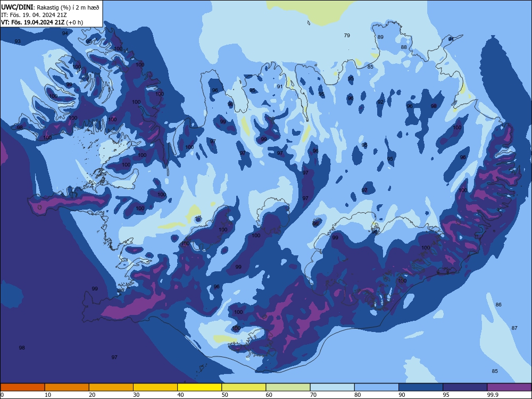Viewport: 532px width, 399px height.
Task: Click the legend tick label 20
Action: pyautogui.click(x=92, y=395)
